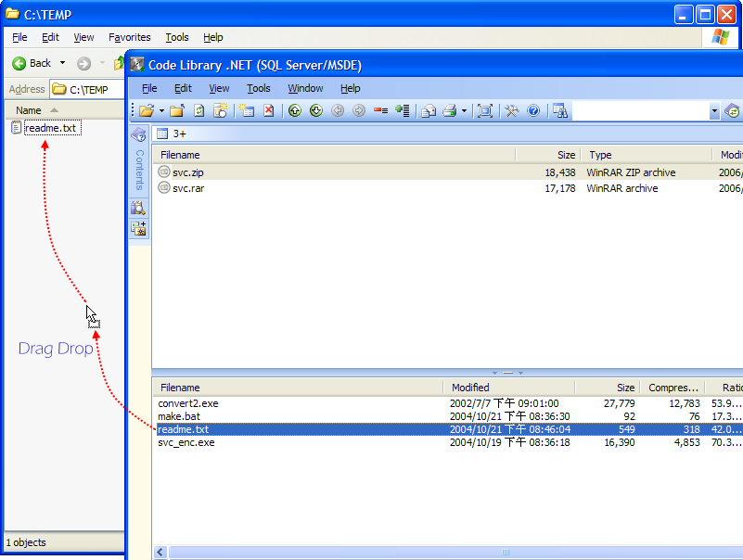Open the search box dropdown arrow
Viewport: 743px width, 560px height.
714,111
